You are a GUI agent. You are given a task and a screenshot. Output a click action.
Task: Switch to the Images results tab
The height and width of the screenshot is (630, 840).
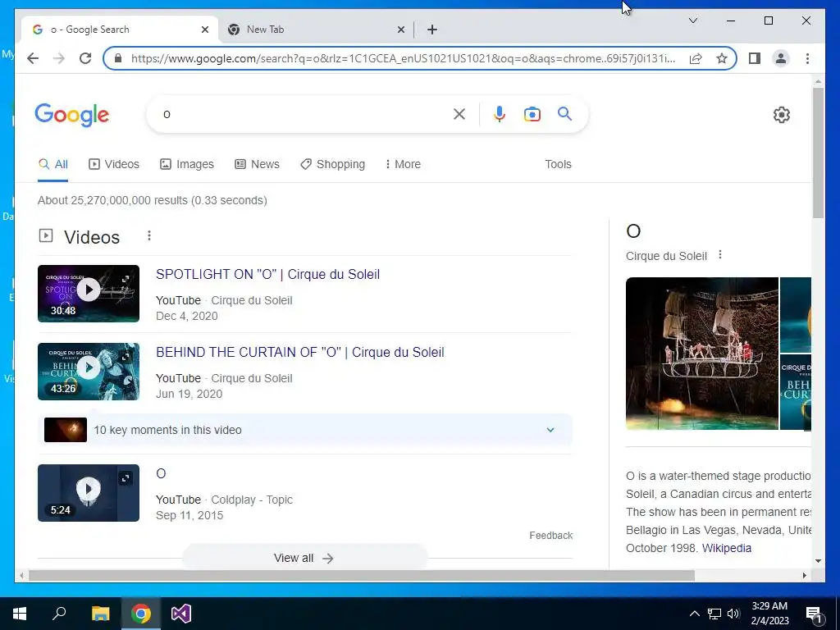[x=187, y=164]
